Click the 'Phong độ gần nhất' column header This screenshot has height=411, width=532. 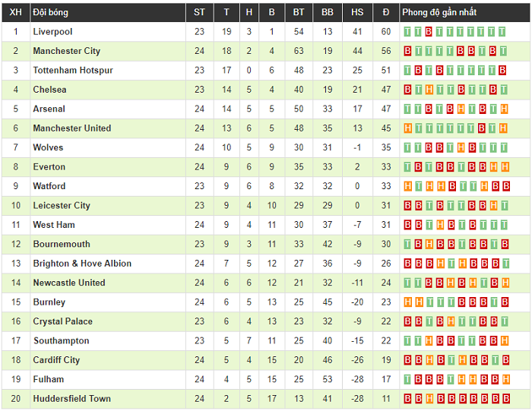pyautogui.click(x=450, y=12)
